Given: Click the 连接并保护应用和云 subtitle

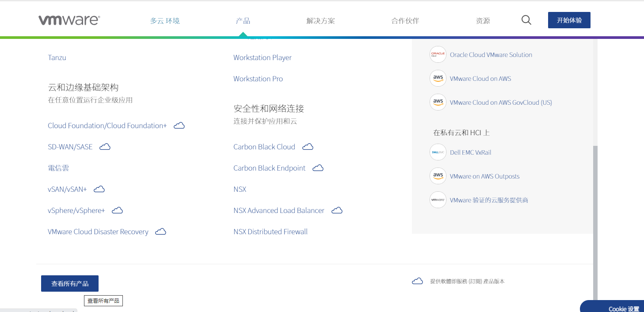Looking at the screenshot, I should point(265,121).
